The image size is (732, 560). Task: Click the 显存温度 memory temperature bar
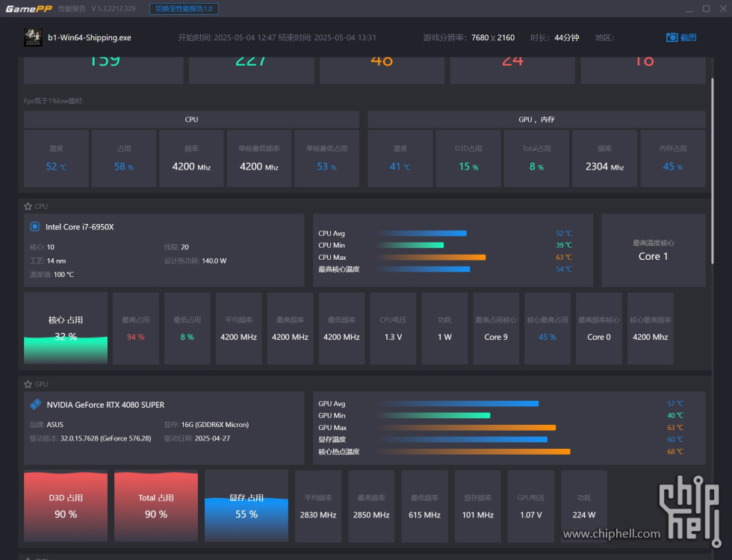pos(462,439)
